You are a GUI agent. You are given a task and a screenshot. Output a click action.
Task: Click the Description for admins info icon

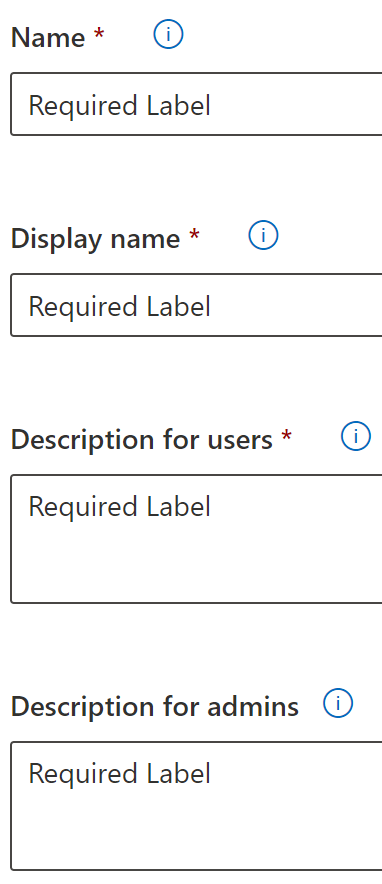pos(338,703)
